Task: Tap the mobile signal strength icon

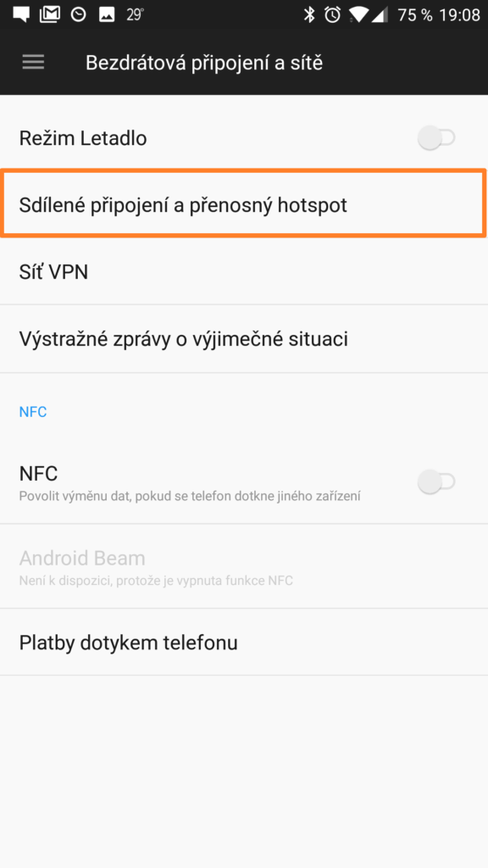Action: coord(379,15)
